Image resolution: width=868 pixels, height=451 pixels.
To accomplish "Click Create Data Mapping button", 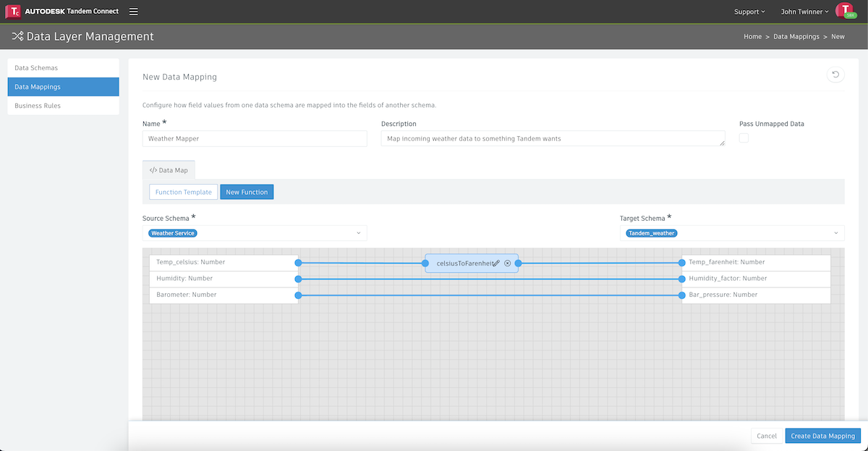I will coord(823,436).
